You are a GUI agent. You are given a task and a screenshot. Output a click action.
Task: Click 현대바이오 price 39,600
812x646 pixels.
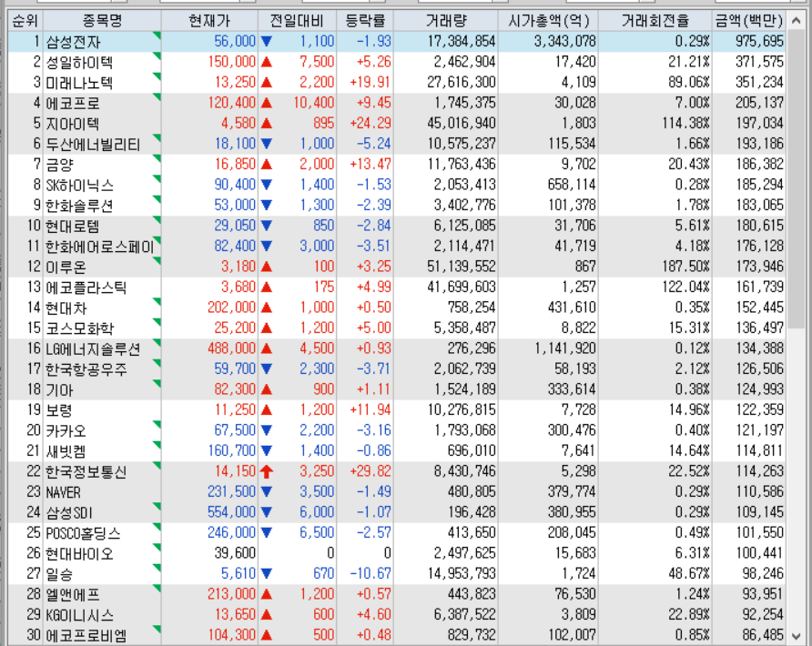click(235, 553)
